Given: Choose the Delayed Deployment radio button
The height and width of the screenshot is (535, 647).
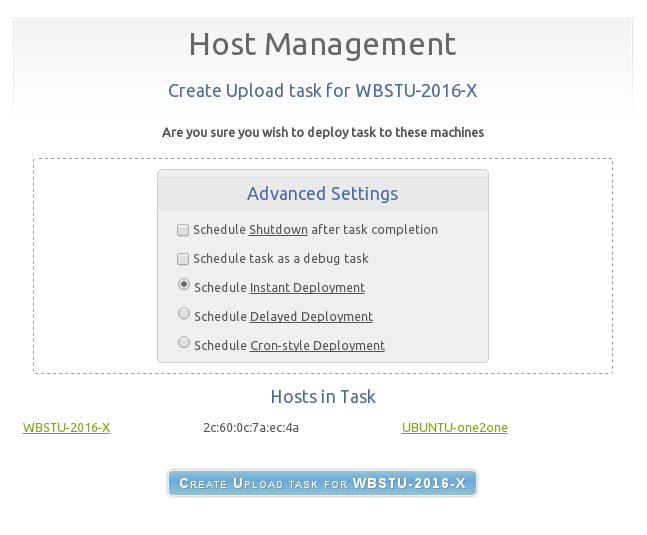Looking at the screenshot, I should [184, 314].
